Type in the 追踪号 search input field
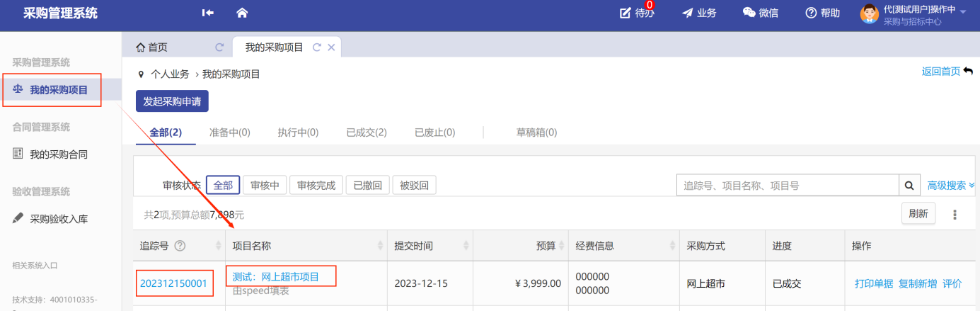980x311 pixels. tap(787, 186)
